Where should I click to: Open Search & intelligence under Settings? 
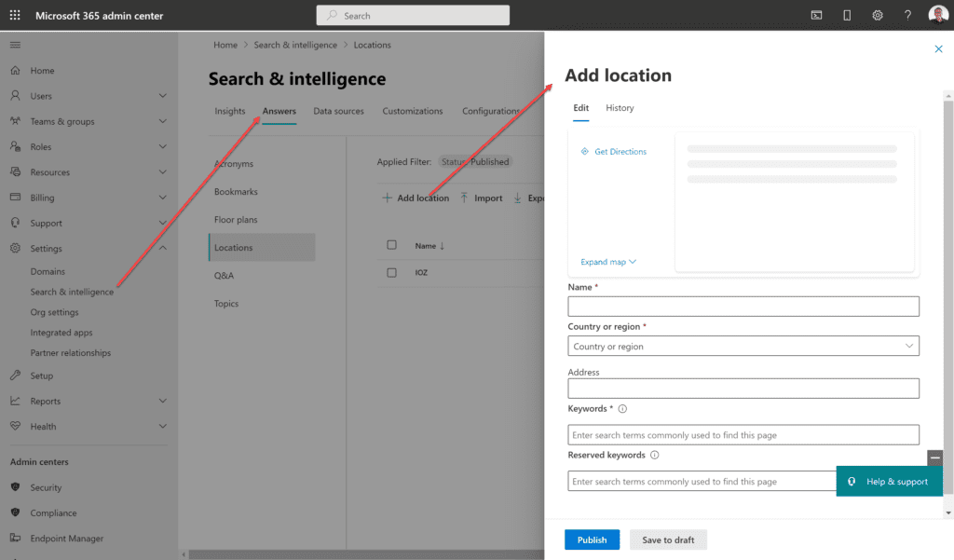tap(72, 293)
